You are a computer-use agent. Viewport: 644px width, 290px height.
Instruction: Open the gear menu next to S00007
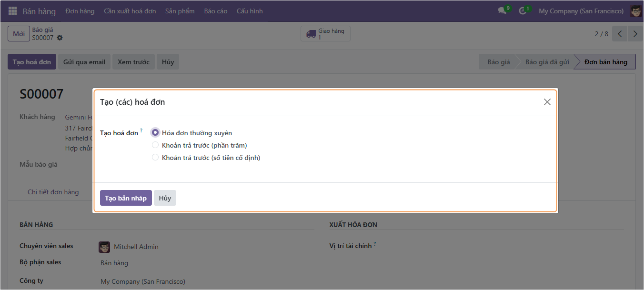pyautogui.click(x=60, y=38)
